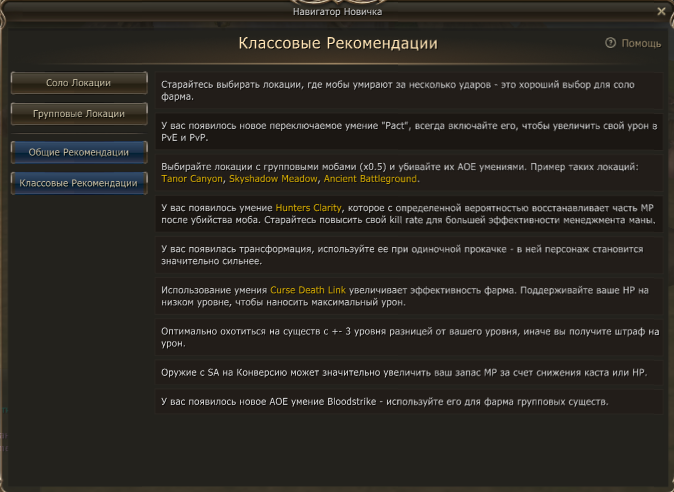
Task: Open the Соло Локации section
Action: pyautogui.click(x=78, y=82)
